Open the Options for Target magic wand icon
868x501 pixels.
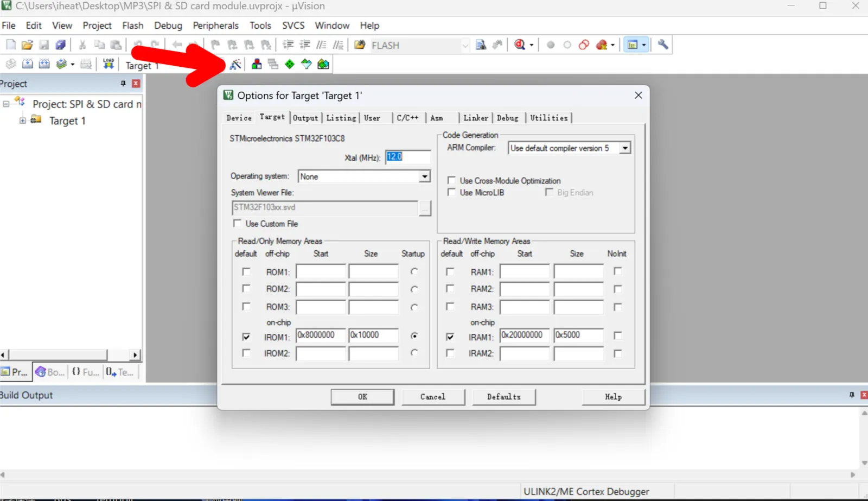[x=235, y=64]
